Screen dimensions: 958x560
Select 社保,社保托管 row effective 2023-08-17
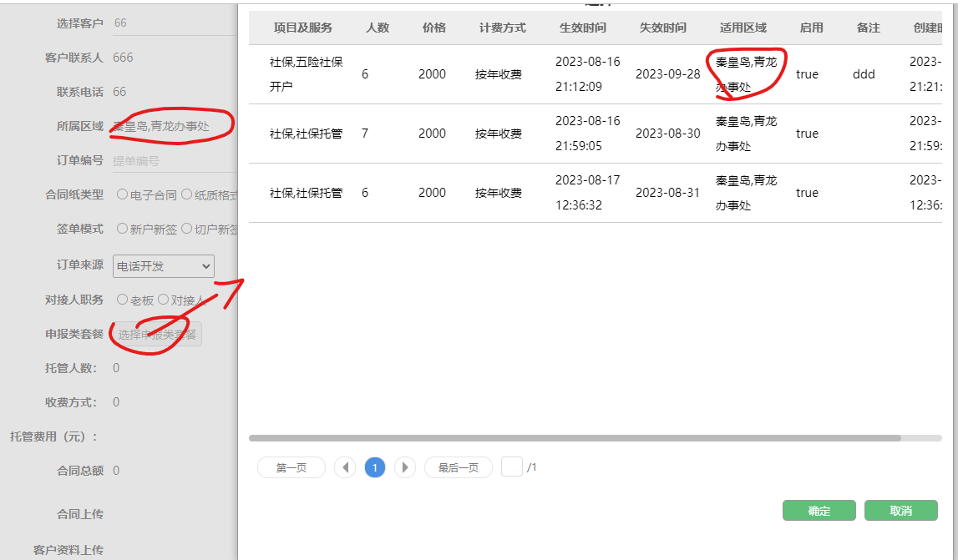(595, 192)
